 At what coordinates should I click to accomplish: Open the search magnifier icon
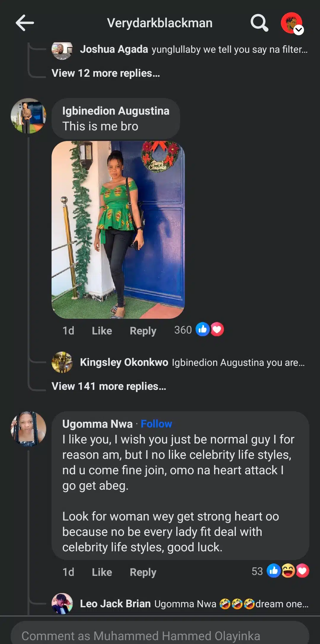pos(259,23)
